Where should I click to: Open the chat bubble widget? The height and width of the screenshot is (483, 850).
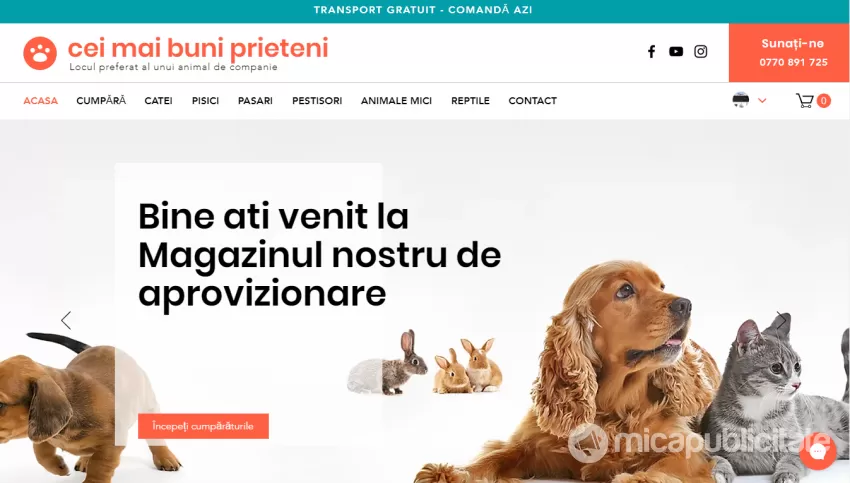tap(818, 452)
